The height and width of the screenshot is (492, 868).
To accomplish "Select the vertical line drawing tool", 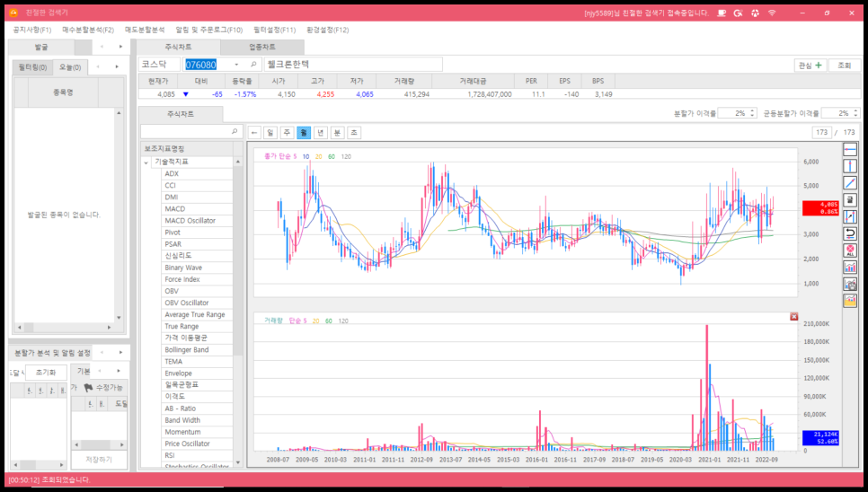I will tap(850, 166).
